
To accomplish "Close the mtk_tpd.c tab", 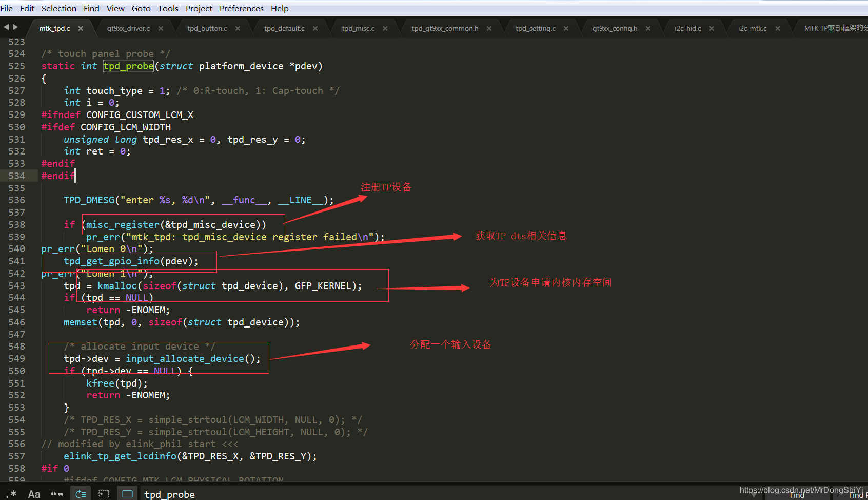I will coord(81,28).
